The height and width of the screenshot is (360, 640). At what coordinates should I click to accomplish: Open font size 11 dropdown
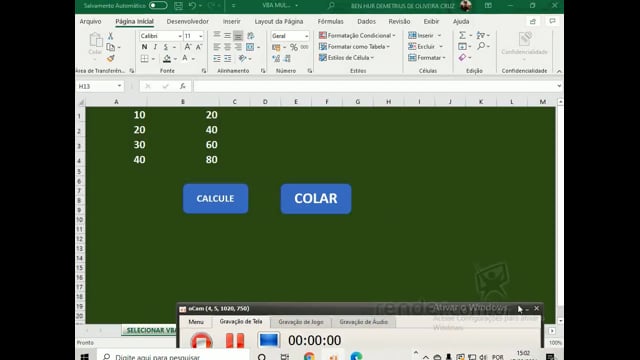pos(200,36)
